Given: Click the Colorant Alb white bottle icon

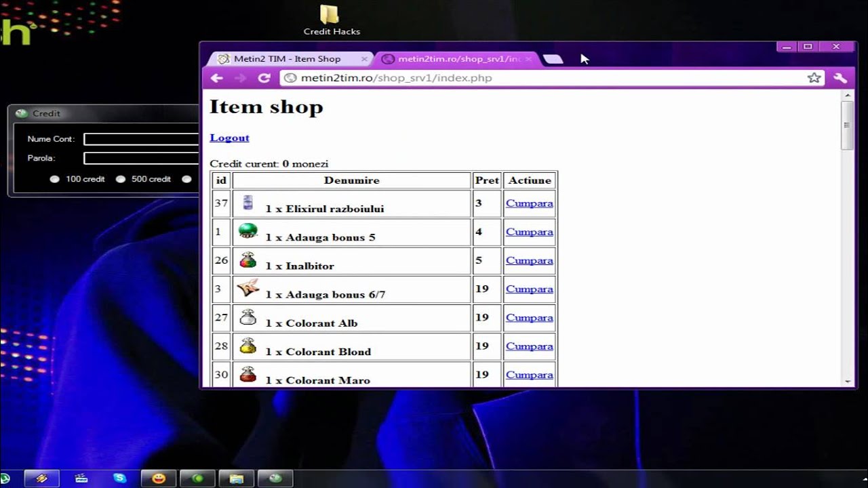Looking at the screenshot, I should click(248, 317).
